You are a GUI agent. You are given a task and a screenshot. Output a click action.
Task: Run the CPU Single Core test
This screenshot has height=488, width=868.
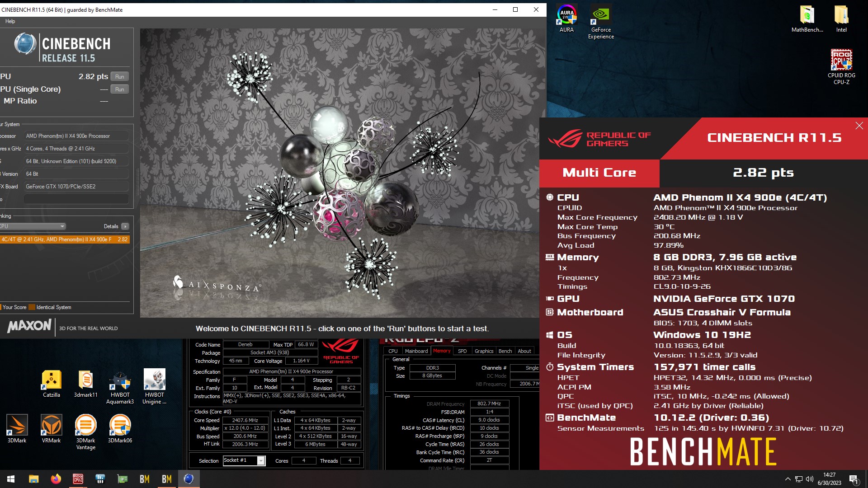point(119,89)
